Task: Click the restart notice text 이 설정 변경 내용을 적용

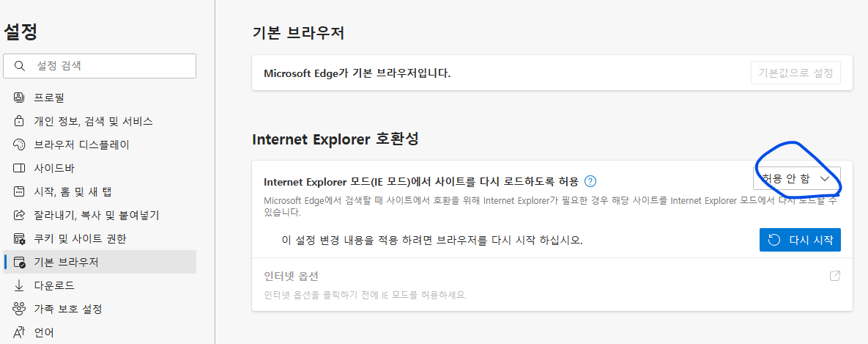Action: pyautogui.click(x=431, y=241)
